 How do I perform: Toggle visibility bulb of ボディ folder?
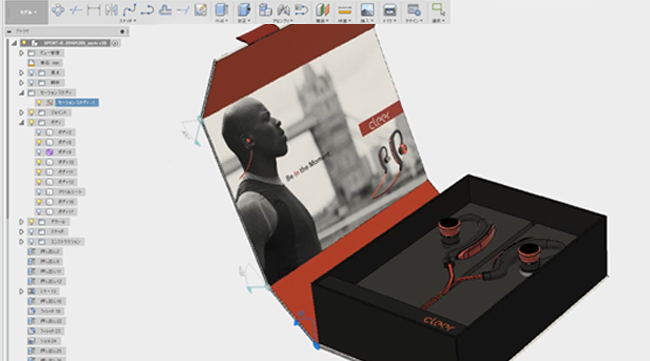pos(31,122)
